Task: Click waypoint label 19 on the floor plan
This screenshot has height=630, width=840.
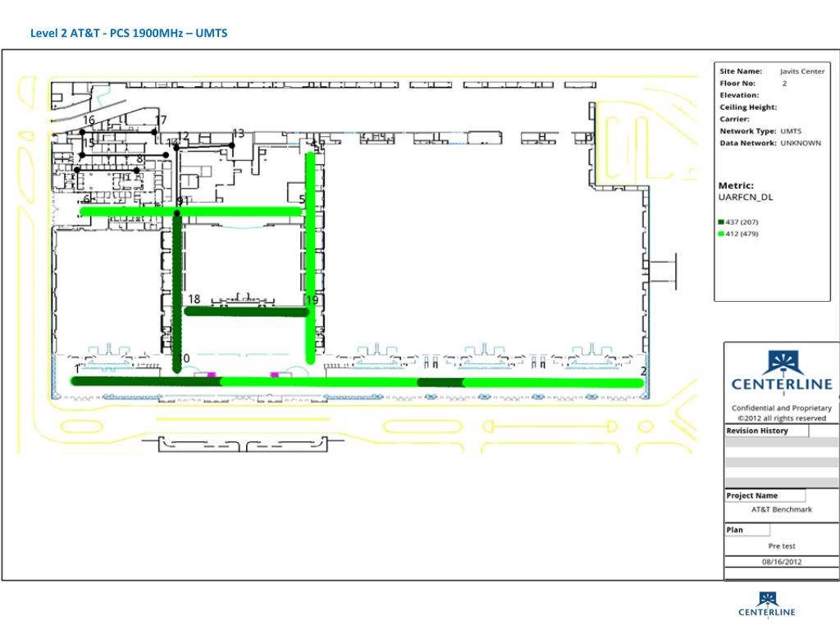Action: (x=313, y=300)
